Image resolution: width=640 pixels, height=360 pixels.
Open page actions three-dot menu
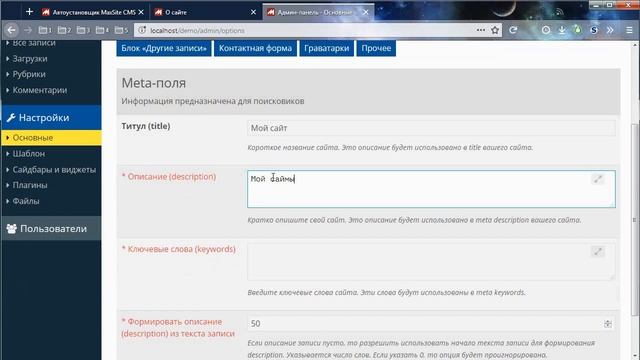(481, 30)
